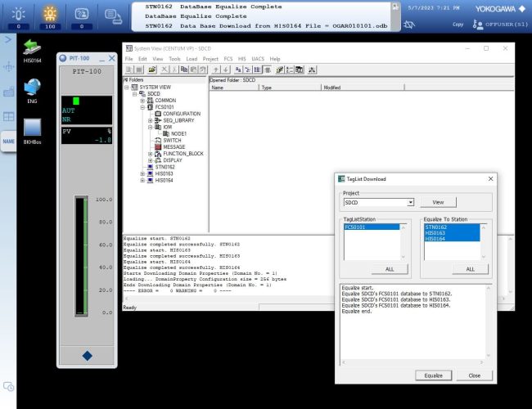Select CONFIGURATION in the tree
This screenshot has height=409, width=532.
click(182, 114)
